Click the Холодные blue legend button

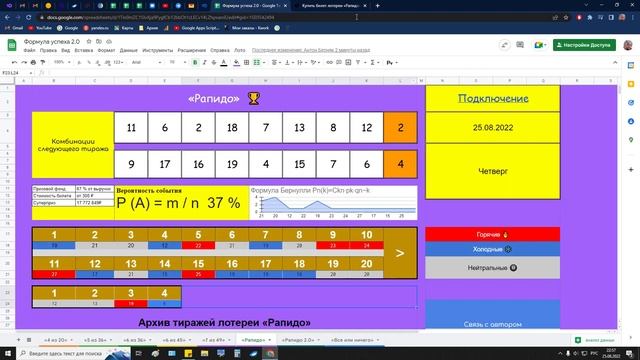click(492, 249)
